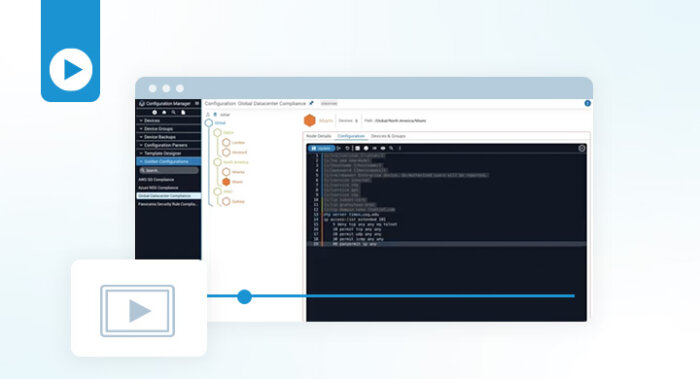This screenshot has width=700, height=379.
Task: Switch to the Devices & Groups tab
Action: click(388, 136)
